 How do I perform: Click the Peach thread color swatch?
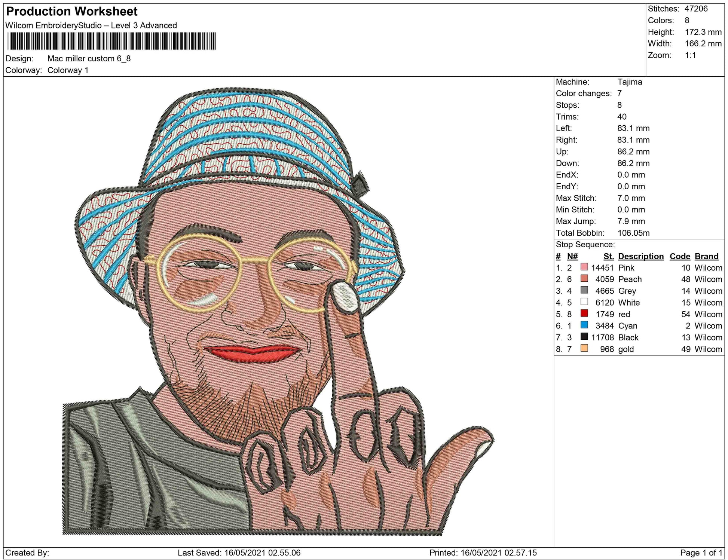584,279
